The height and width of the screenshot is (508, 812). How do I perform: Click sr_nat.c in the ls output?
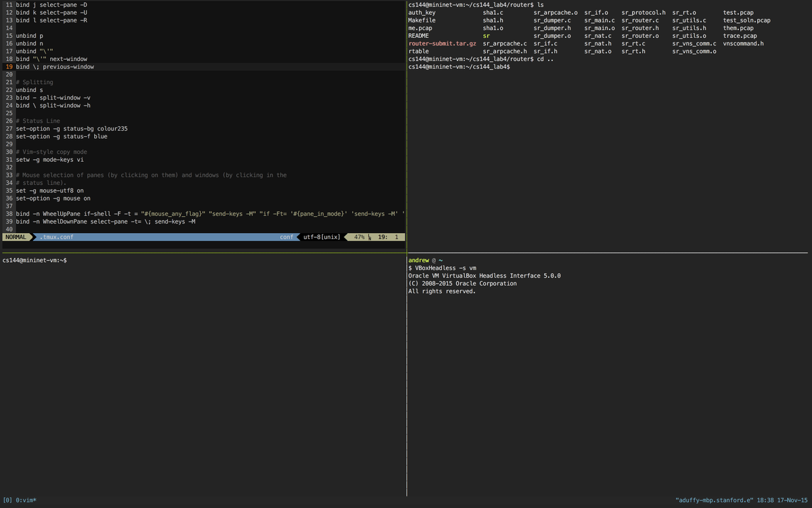tap(598, 36)
